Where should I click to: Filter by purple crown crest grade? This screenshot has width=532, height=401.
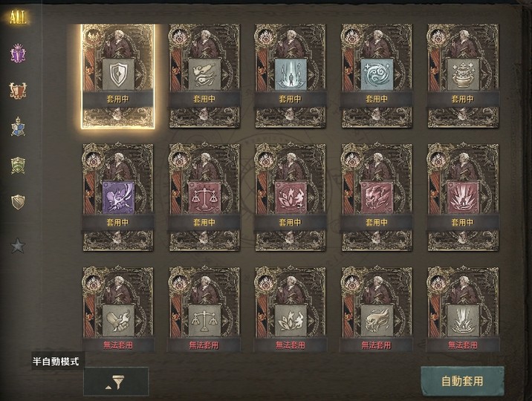tap(18, 53)
